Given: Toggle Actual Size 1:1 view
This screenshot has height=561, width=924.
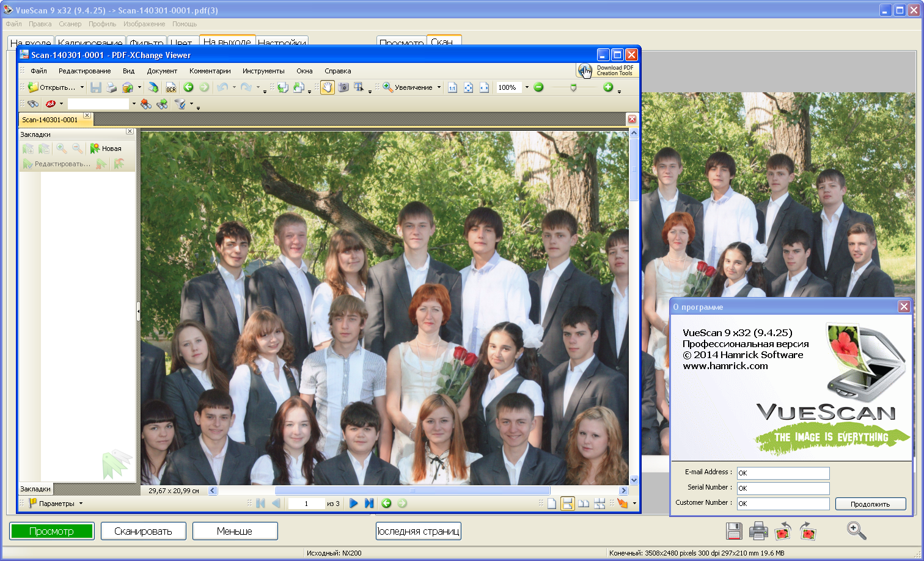Looking at the screenshot, I should click(x=453, y=88).
